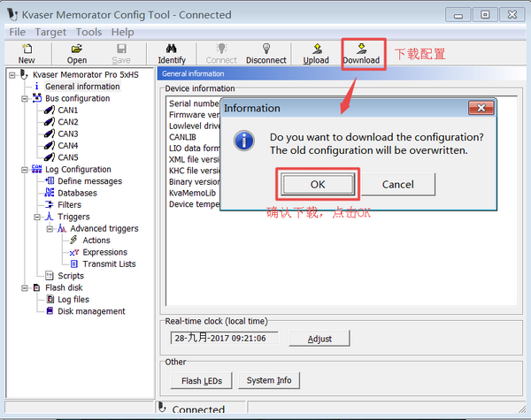Image resolution: width=531 pixels, height=420 pixels.
Task: Click the CAN3 connector icon
Action: coord(50,134)
